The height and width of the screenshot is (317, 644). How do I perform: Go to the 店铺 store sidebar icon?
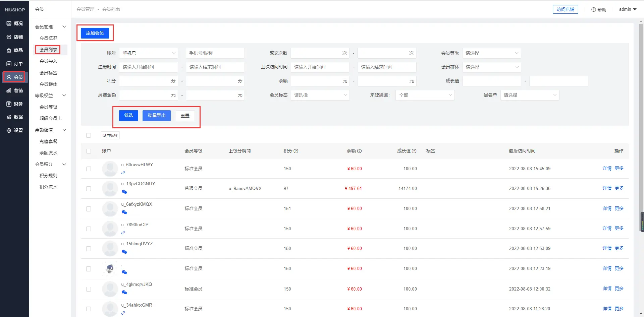pos(9,37)
